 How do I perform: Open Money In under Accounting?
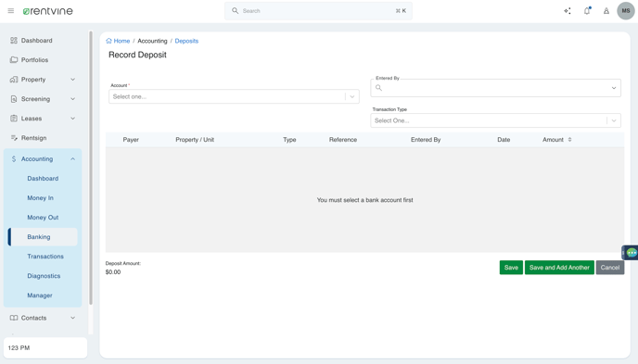(x=40, y=198)
